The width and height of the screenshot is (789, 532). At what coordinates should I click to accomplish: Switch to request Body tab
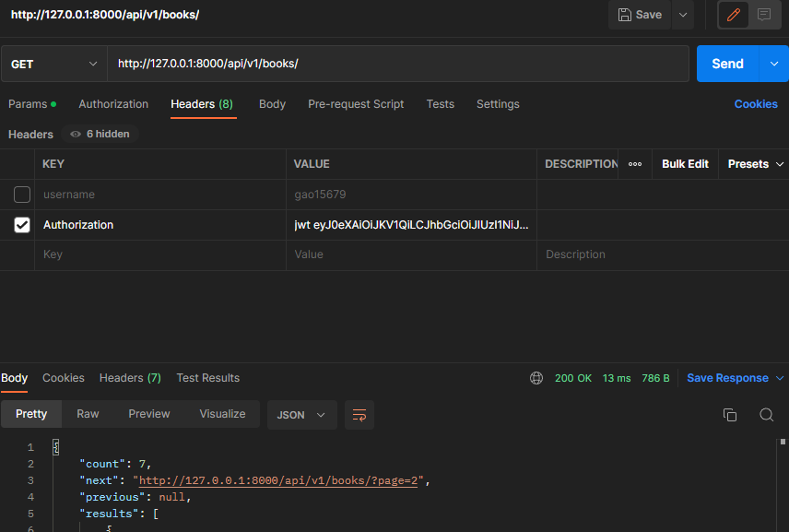tap(272, 104)
